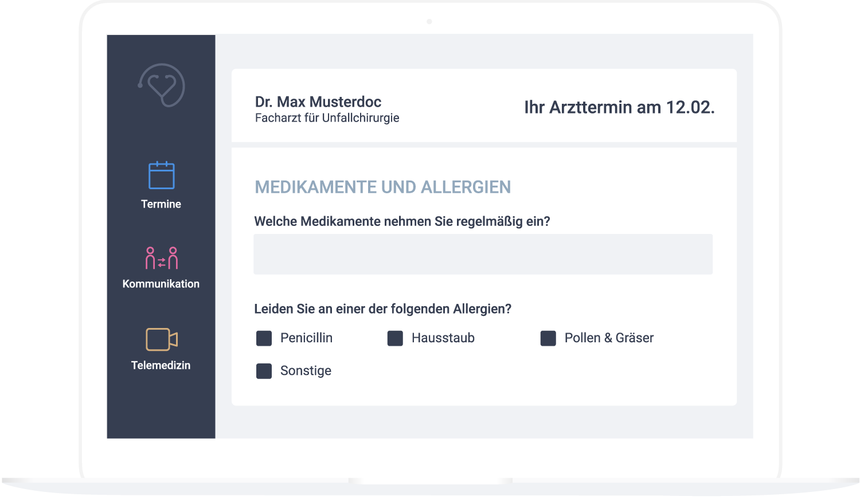
Task: Select the Kommunikation menu label
Action: 161,284
